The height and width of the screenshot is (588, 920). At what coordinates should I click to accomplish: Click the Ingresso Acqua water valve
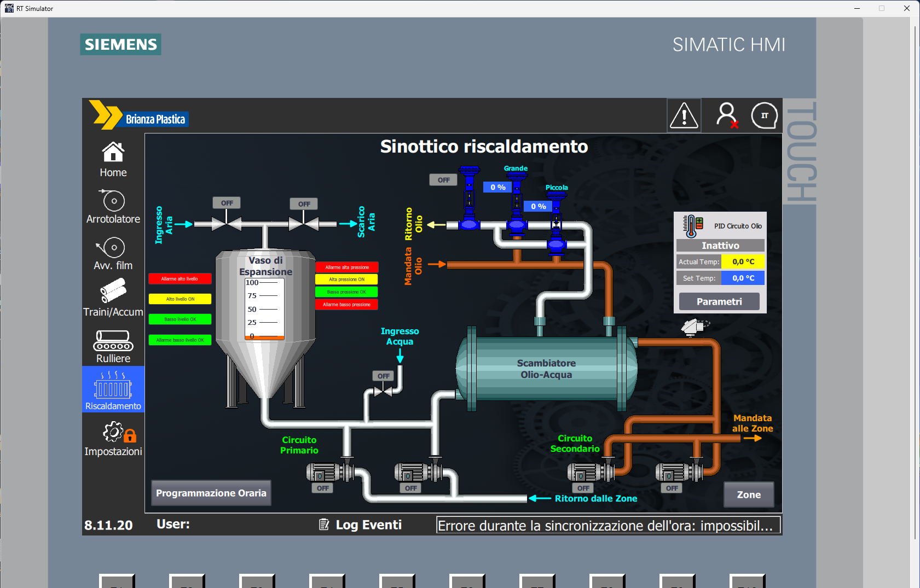[383, 391]
